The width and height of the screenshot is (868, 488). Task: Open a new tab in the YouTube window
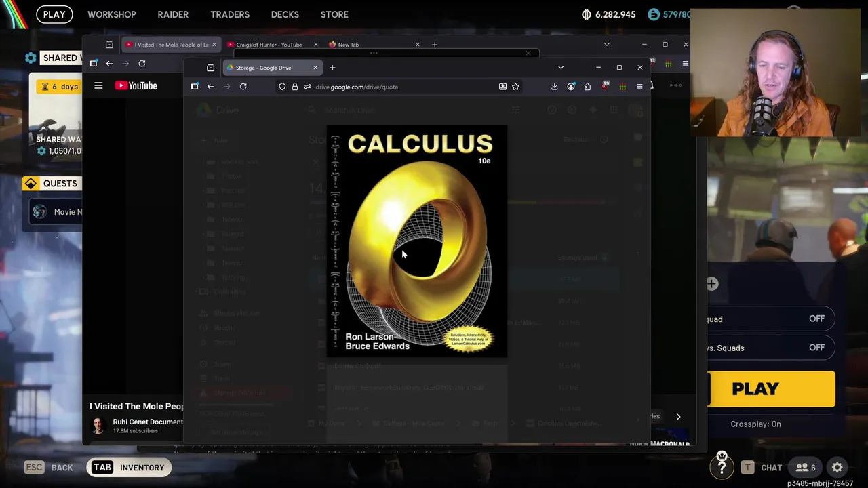[435, 45]
